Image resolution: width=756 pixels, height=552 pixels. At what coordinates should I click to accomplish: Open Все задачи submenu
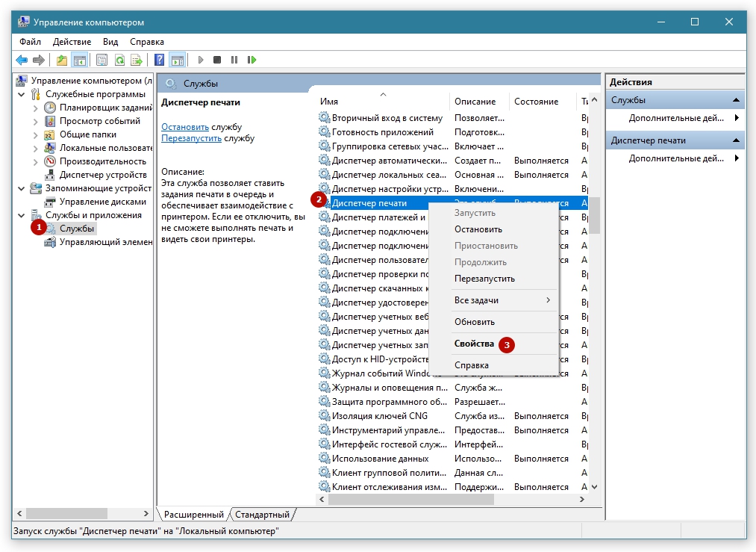pos(494,300)
